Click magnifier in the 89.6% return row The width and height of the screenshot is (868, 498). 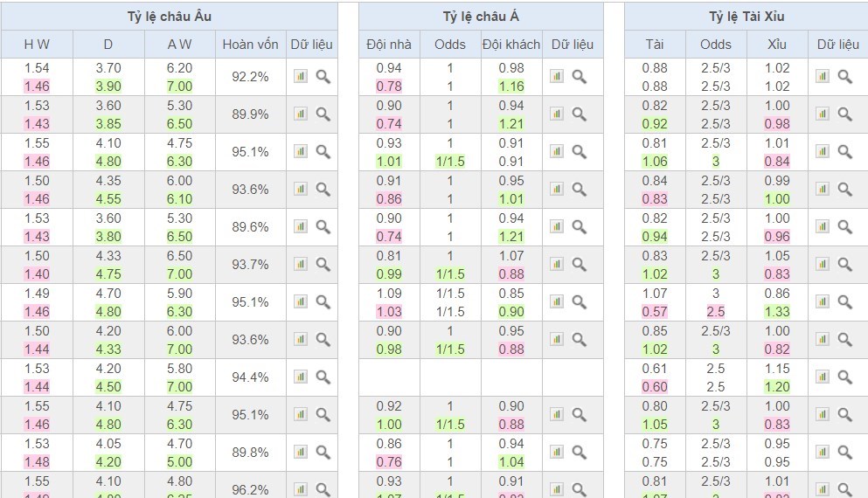(x=323, y=227)
